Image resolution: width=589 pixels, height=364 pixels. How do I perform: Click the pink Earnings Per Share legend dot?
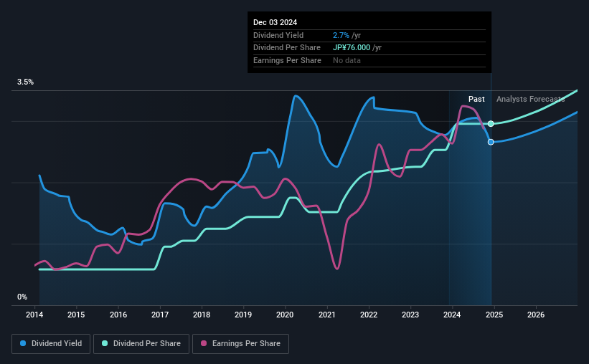pyautogui.click(x=204, y=343)
